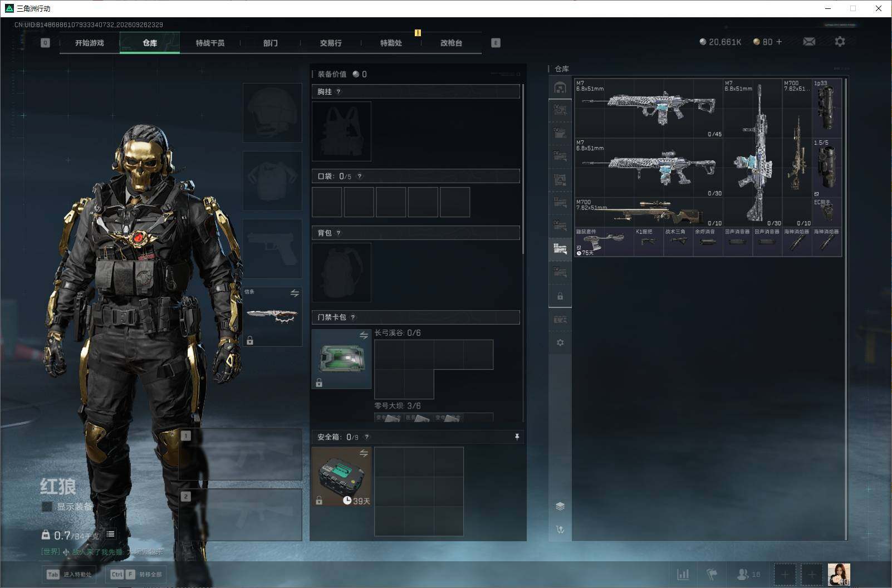
Task: Click swap icon on the keycard case
Action: [364, 335]
